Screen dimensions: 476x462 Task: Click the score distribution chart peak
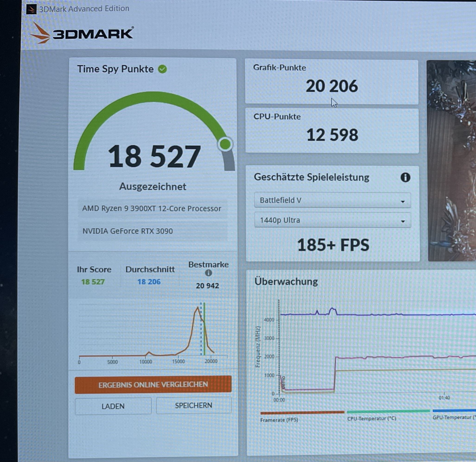(x=198, y=308)
